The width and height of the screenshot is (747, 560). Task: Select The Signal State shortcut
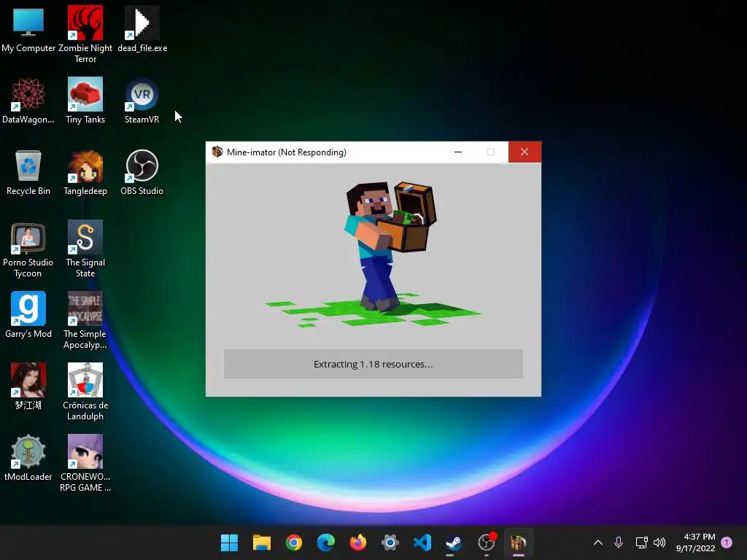pos(85,249)
